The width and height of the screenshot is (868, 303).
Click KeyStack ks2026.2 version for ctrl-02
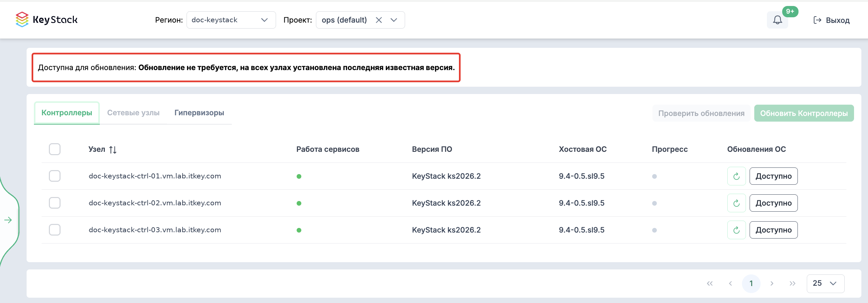point(446,203)
